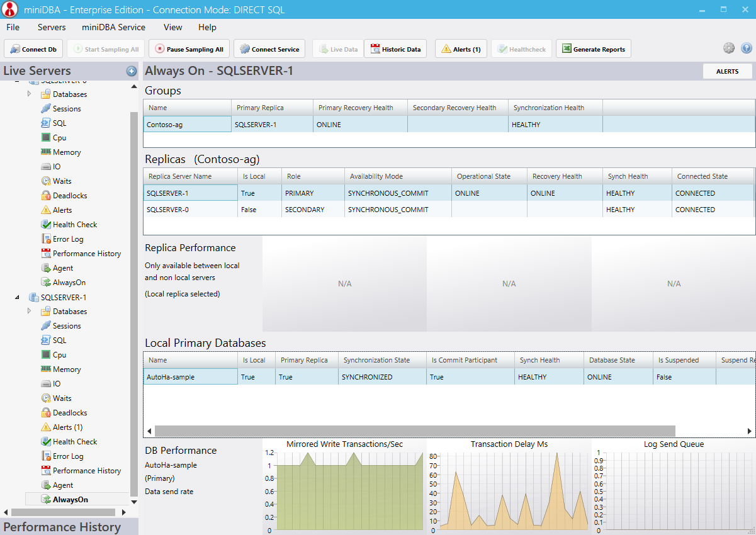The width and height of the screenshot is (756, 535).
Task: Open Agent under the first server
Action: 57,268
